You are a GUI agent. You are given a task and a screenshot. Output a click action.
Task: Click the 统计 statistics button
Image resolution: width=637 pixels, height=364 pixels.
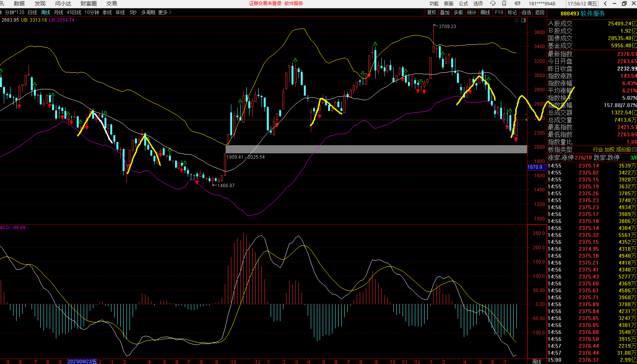tap(472, 12)
